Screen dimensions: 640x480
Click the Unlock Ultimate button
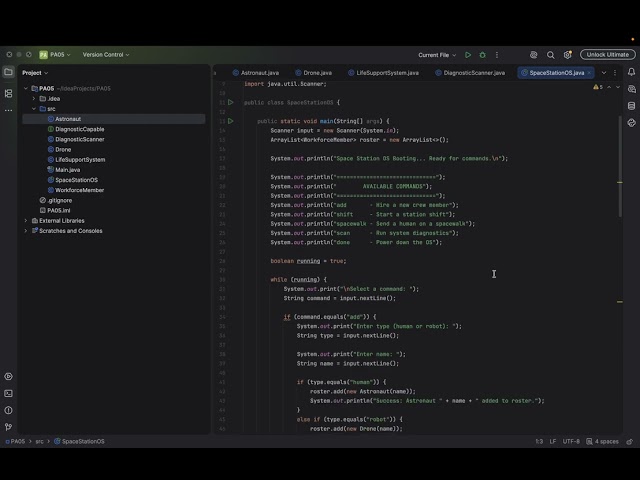[608, 55]
